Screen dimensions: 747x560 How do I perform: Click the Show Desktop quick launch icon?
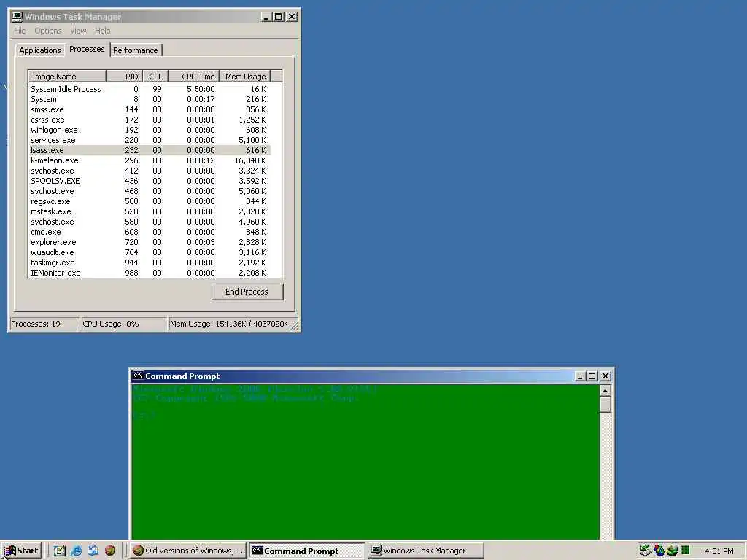click(59, 551)
